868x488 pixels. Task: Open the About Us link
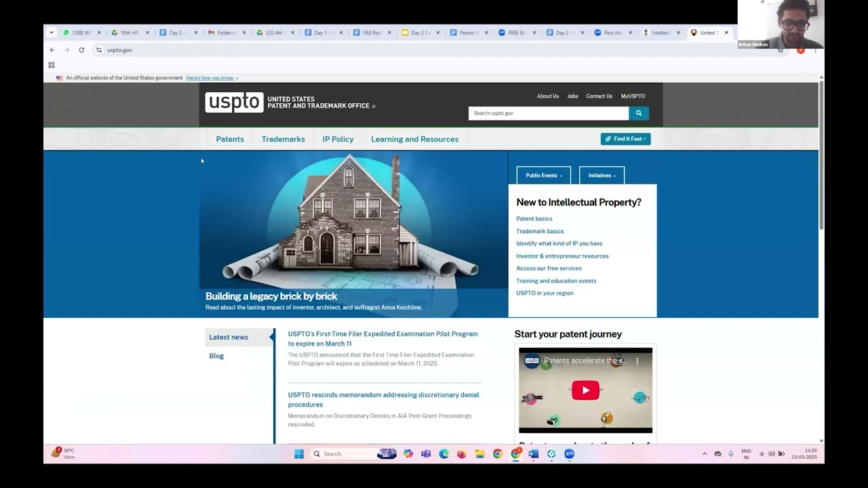(548, 96)
